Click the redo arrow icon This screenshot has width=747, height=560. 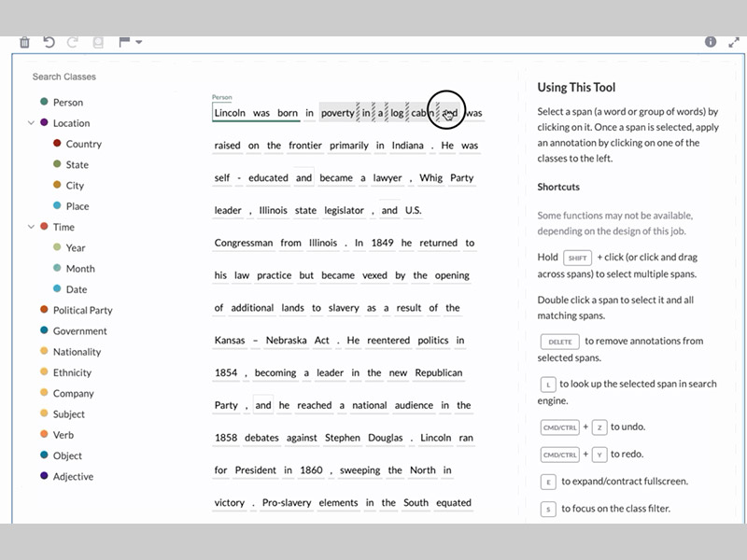point(73,42)
